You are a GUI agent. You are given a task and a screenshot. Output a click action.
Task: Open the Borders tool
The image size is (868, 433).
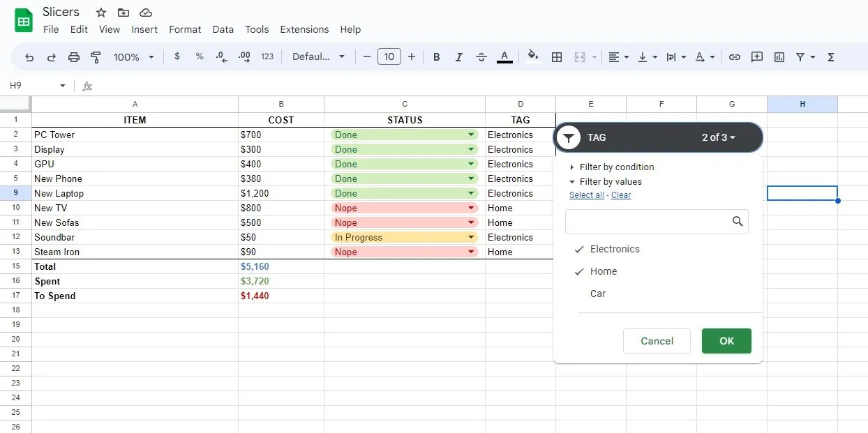coord(557,57)
